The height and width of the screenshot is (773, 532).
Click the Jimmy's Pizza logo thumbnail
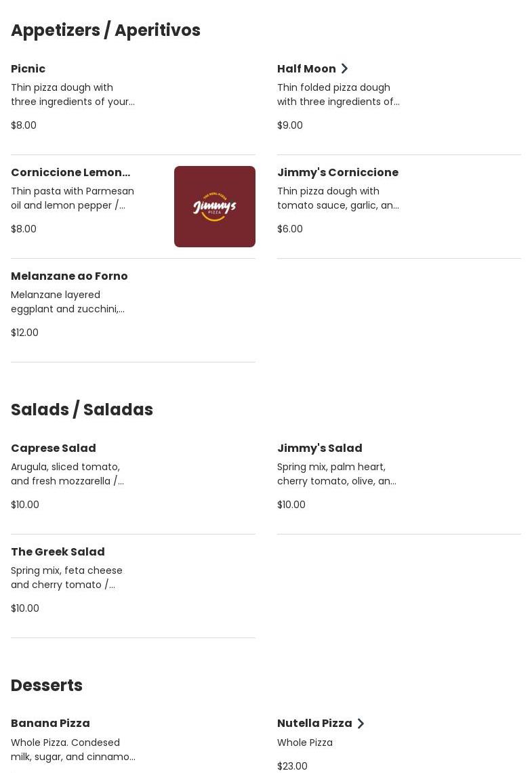coord(214,207)
